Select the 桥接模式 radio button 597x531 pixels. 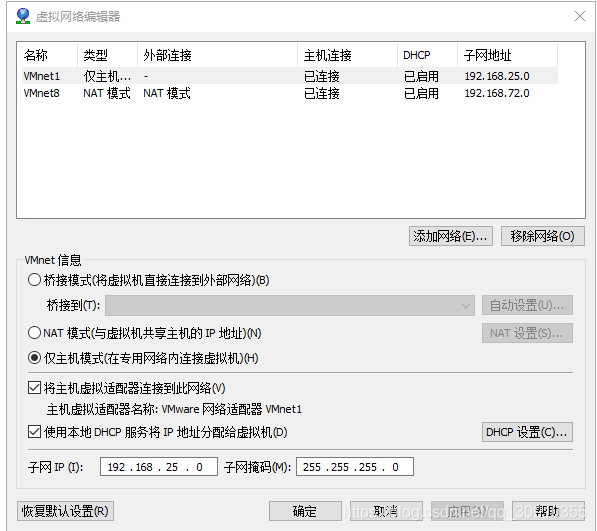pyautogui.click(x=34, y=280)
